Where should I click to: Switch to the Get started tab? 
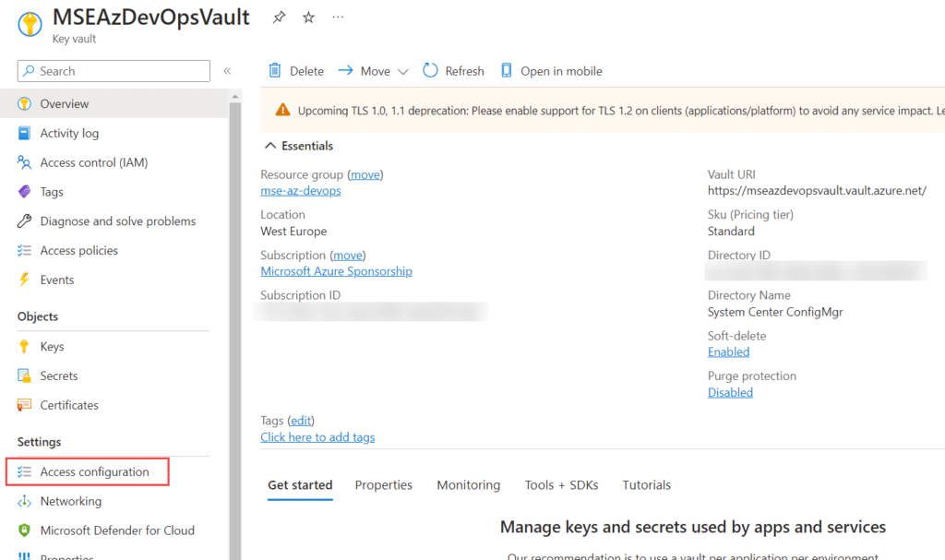point(300,485)
